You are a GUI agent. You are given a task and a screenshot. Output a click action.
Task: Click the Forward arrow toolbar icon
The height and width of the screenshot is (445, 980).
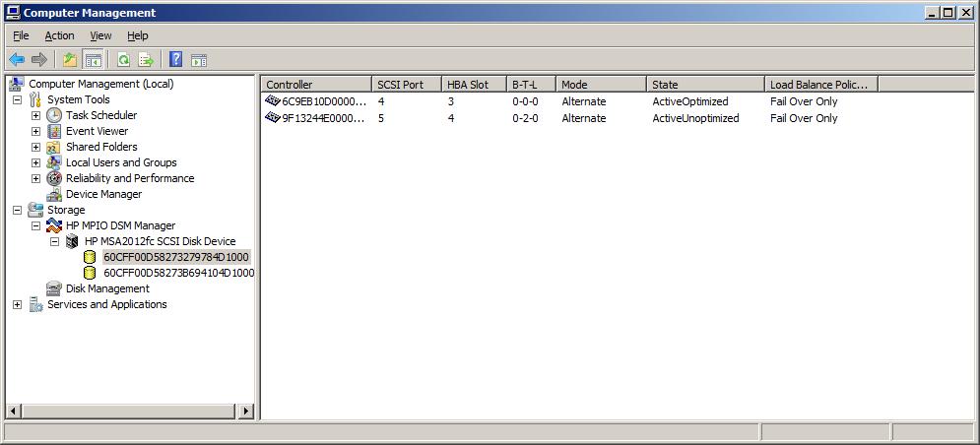[39, 59]
